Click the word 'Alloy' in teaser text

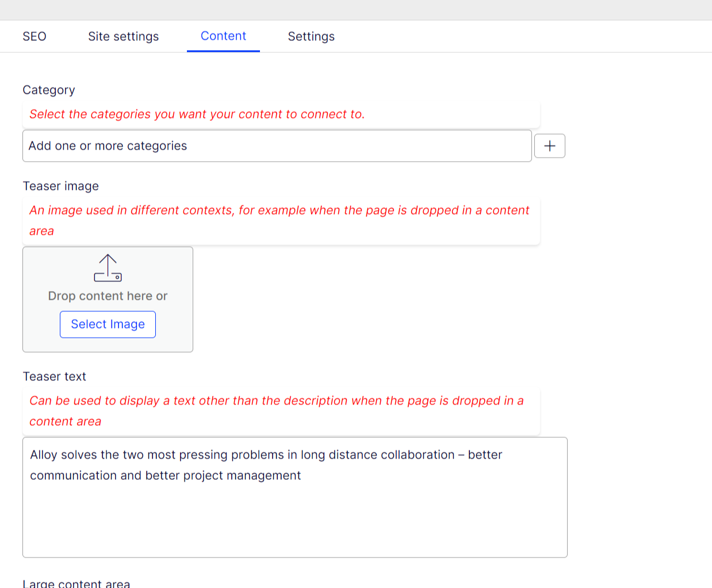pyautogui.click(x=44, y=455)
